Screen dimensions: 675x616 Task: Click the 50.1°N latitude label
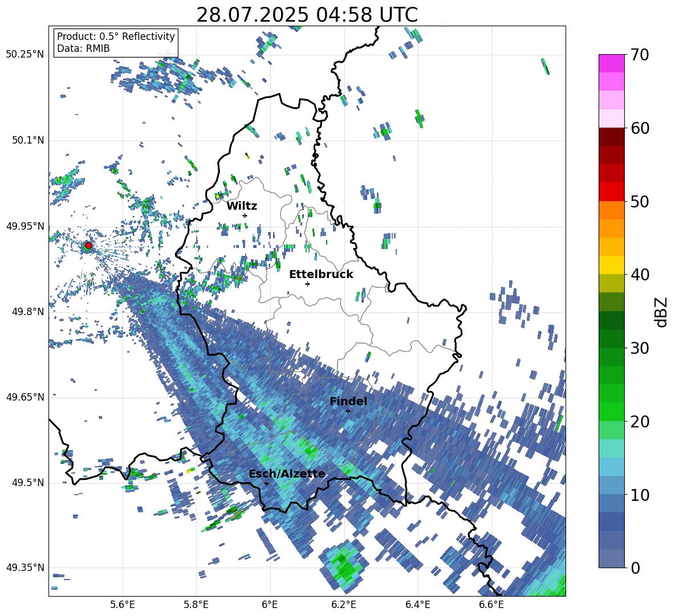click(x=29, y=140)
